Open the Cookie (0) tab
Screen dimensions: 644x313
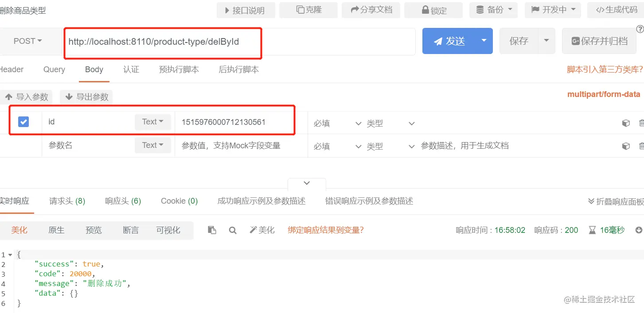click(179, 201)
